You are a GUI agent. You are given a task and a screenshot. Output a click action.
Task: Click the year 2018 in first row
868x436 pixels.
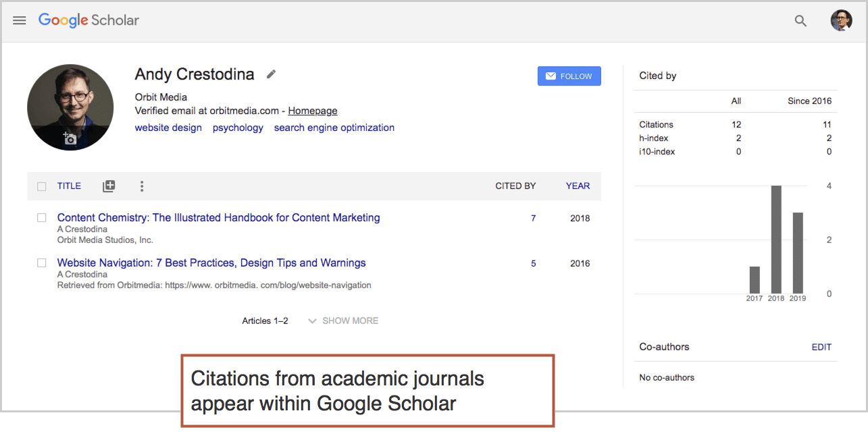580,219
